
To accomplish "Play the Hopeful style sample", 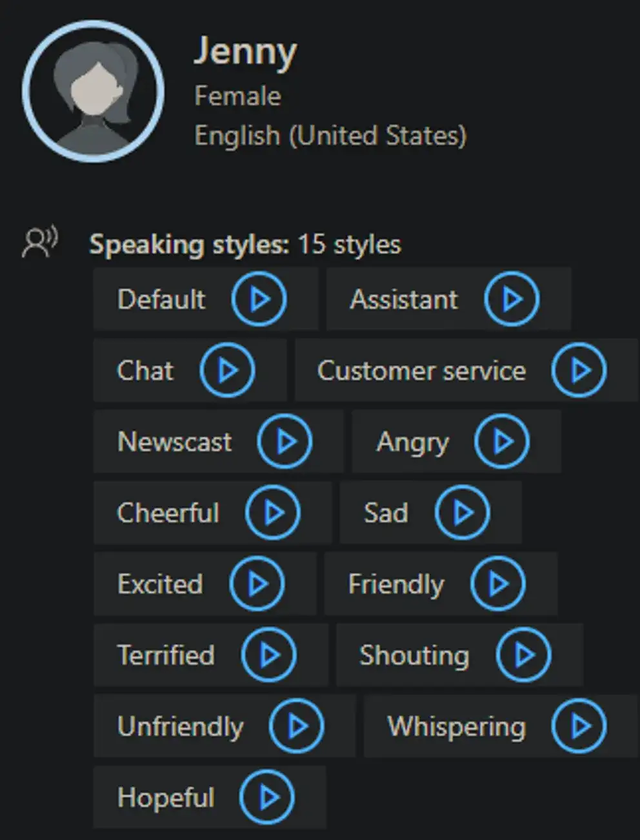I will (266, 797).
